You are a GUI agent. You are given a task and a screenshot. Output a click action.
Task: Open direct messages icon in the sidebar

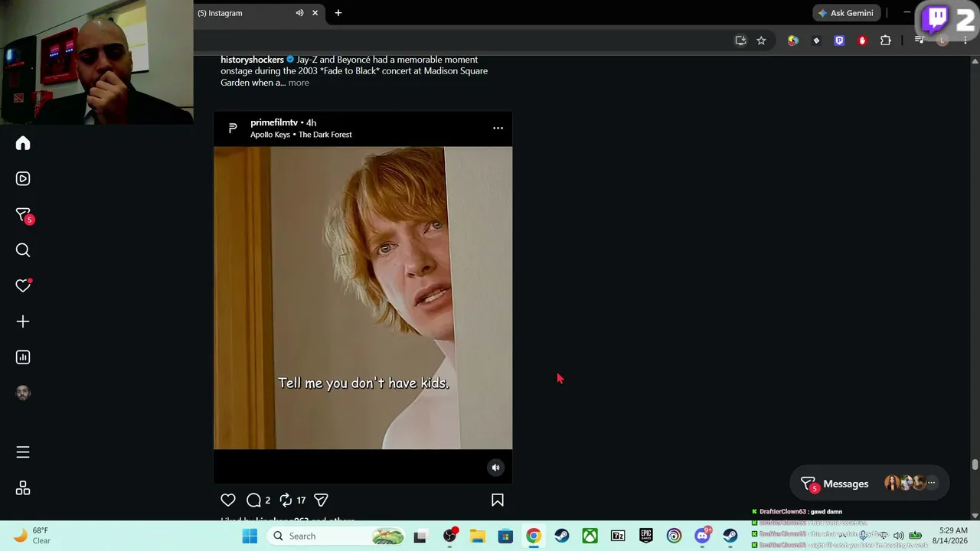[23, 215]
